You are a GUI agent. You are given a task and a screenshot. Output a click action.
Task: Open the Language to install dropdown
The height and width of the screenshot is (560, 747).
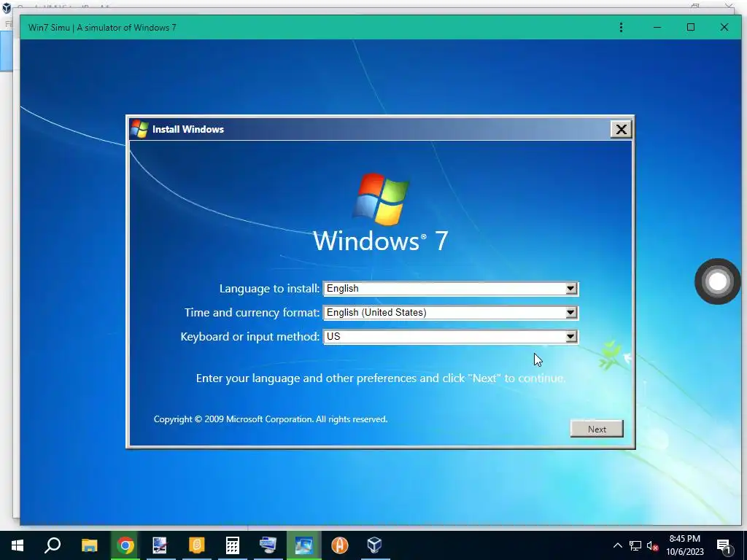click(451, 289)
